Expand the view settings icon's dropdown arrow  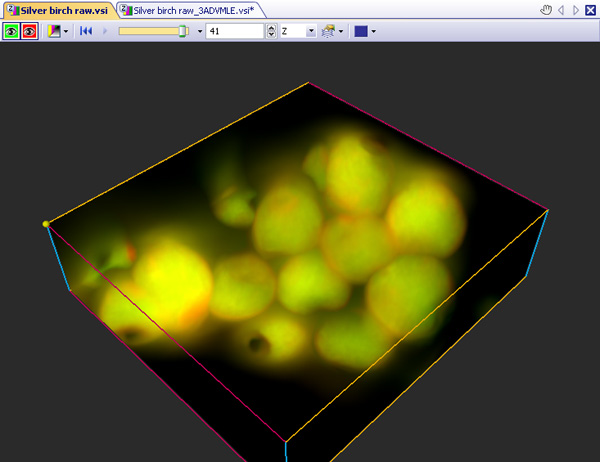[341, 31]
